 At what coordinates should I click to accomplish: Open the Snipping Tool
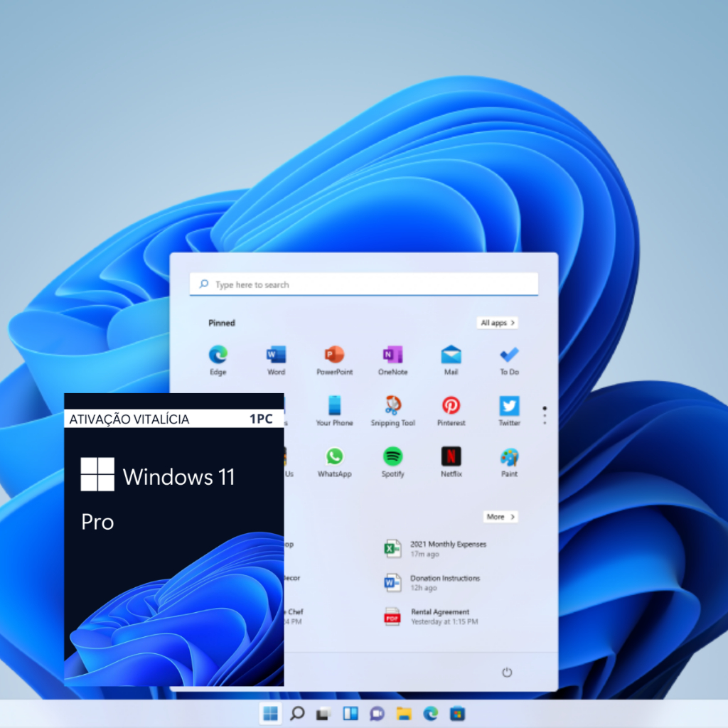(392, 407)
